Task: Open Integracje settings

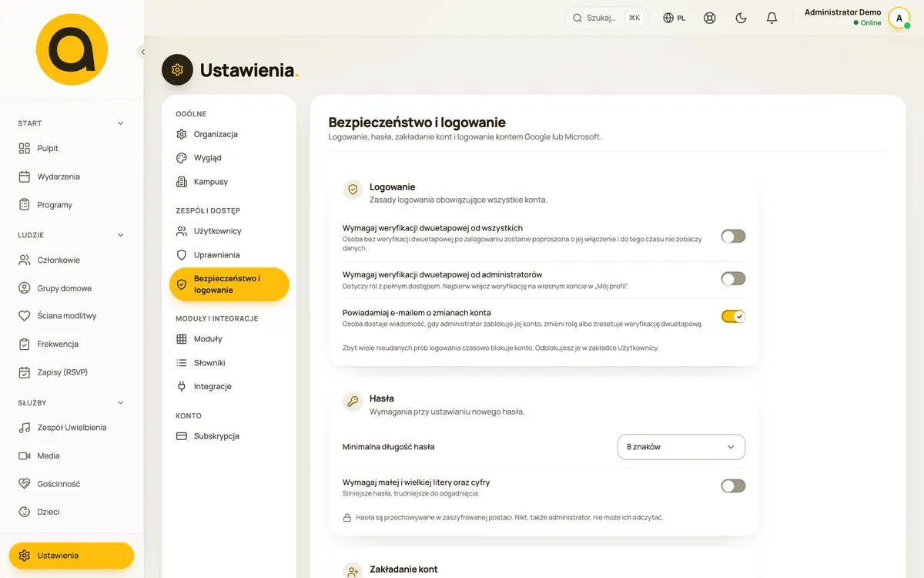Action: (x=229, y=387)
